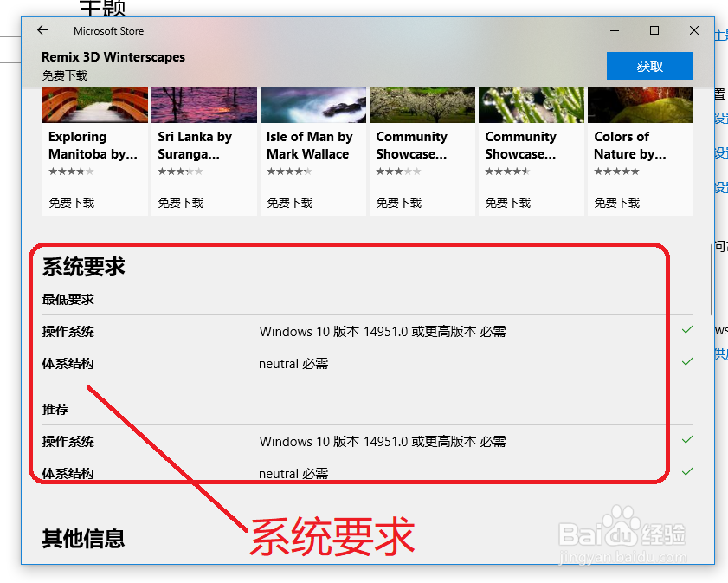This screenshot has width=728, height=583.
Task: Open Exploring Manitoba theme thumbnail
Action: 95,105
